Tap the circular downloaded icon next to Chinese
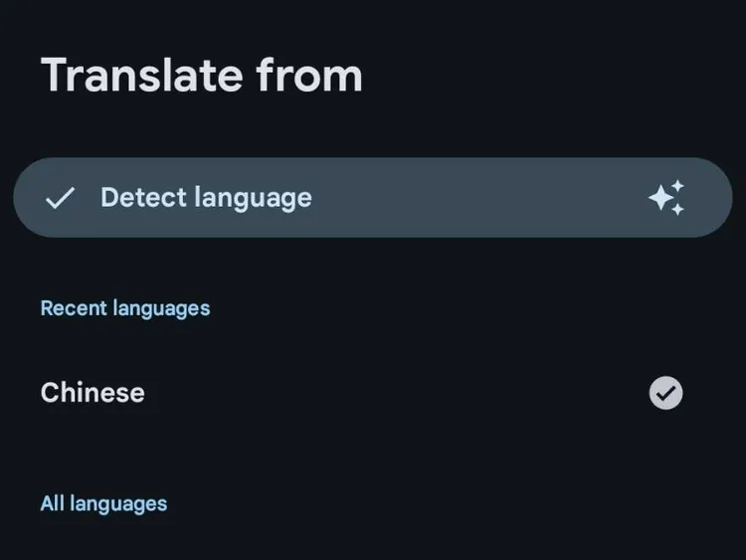 (665, 393)
